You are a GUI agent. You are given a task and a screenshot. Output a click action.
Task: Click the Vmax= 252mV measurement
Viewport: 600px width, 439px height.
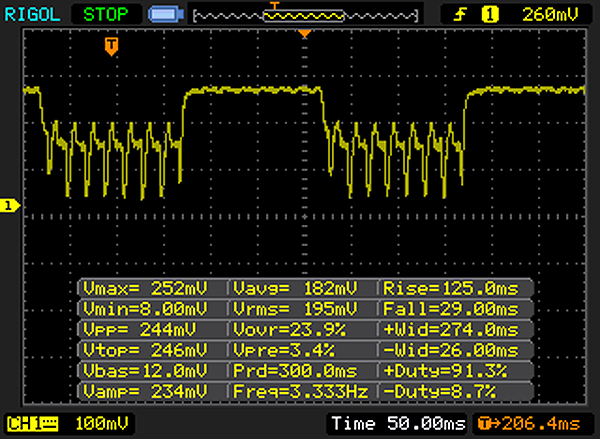(x=145, y=288)
